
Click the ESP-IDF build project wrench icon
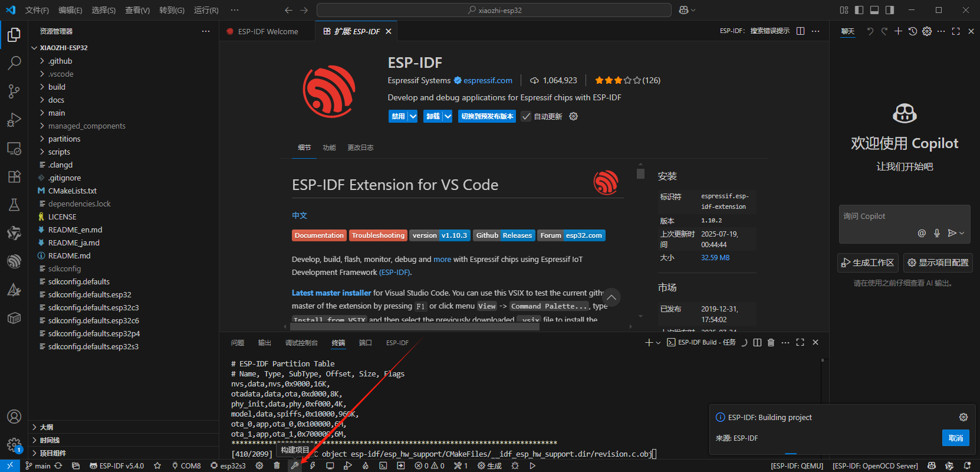(x=294, y=466)
